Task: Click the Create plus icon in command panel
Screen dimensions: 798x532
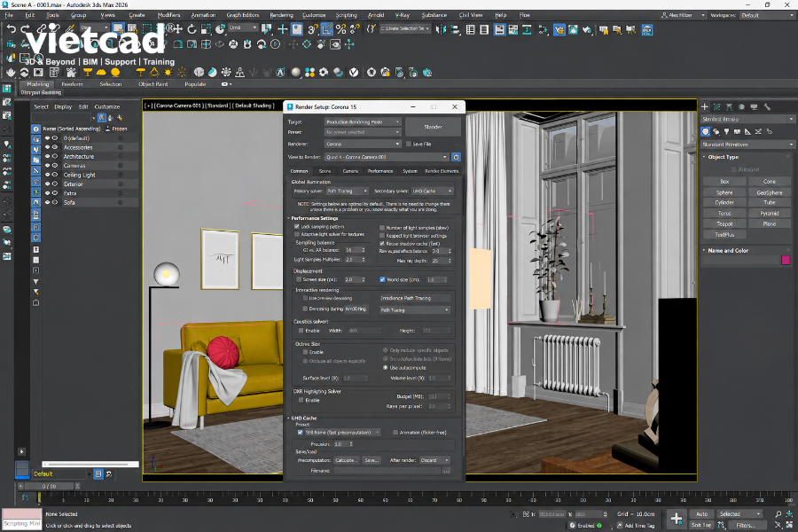Action: click(704, 107)
